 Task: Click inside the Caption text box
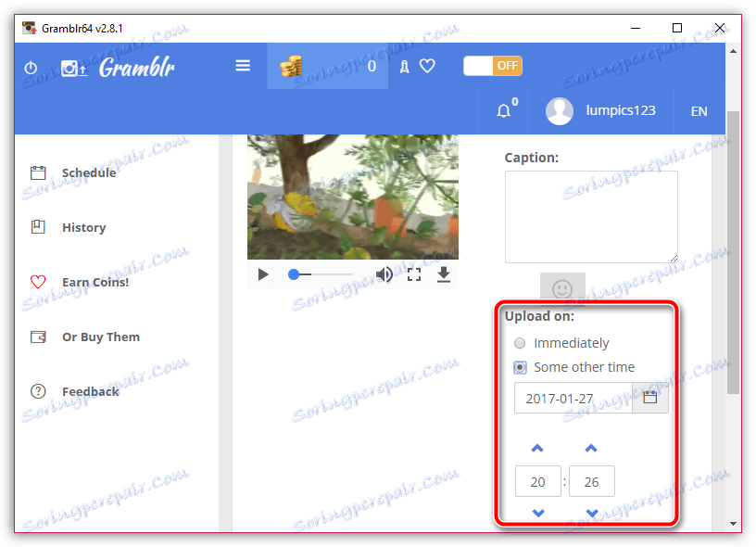point(591,217)
